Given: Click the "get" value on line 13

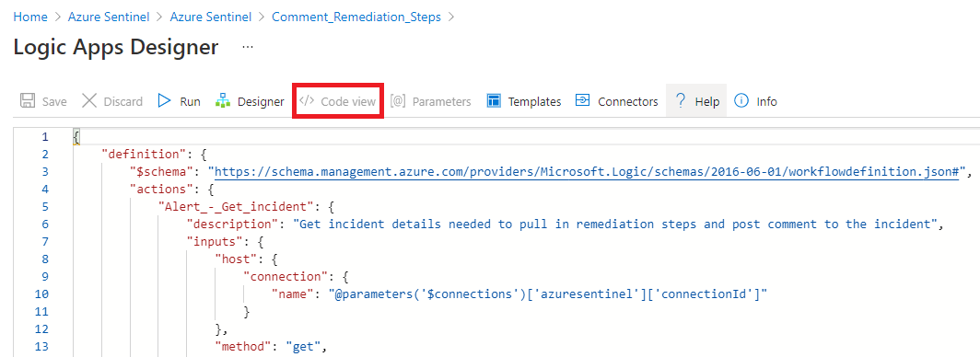Looking at the screenshot, I should pos(304,346).
